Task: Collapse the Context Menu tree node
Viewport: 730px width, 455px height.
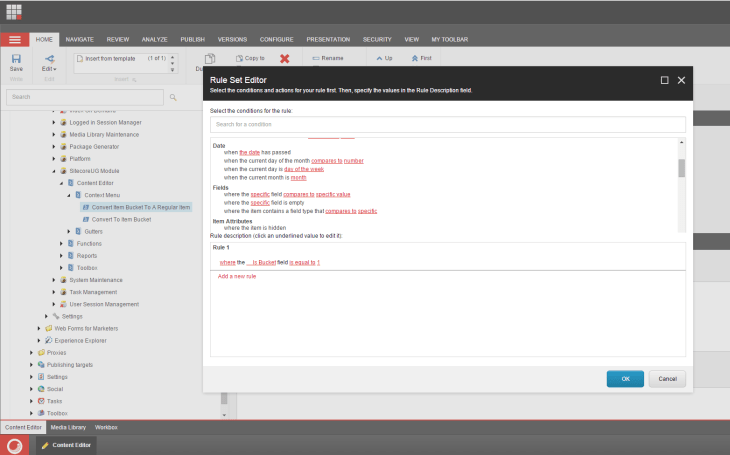Action: pos(68,195)
